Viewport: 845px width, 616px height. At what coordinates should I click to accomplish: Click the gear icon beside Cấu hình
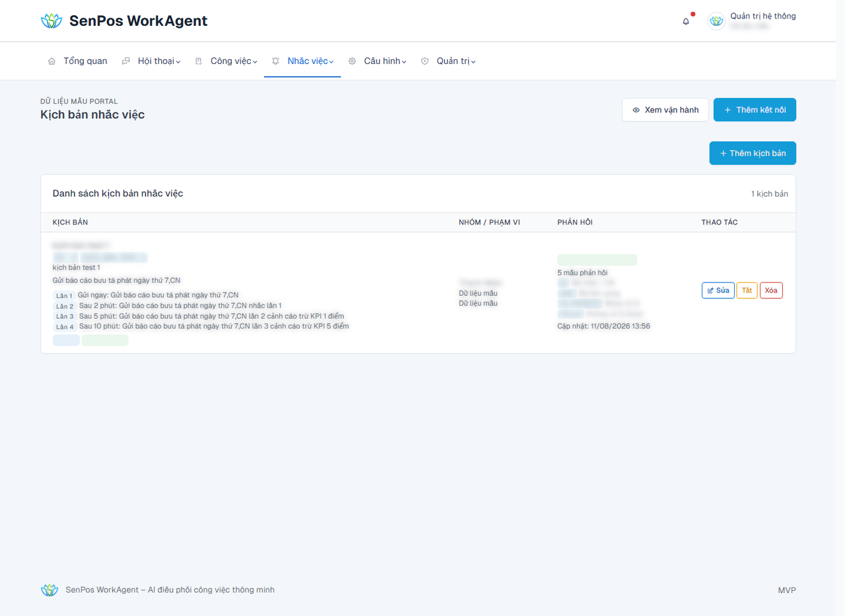(352, 61)
